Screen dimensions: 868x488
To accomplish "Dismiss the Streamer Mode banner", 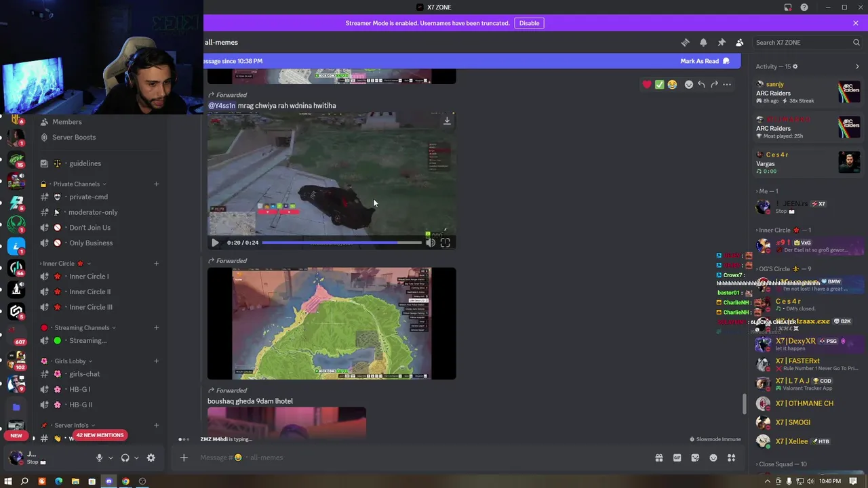I will [855, 23].
